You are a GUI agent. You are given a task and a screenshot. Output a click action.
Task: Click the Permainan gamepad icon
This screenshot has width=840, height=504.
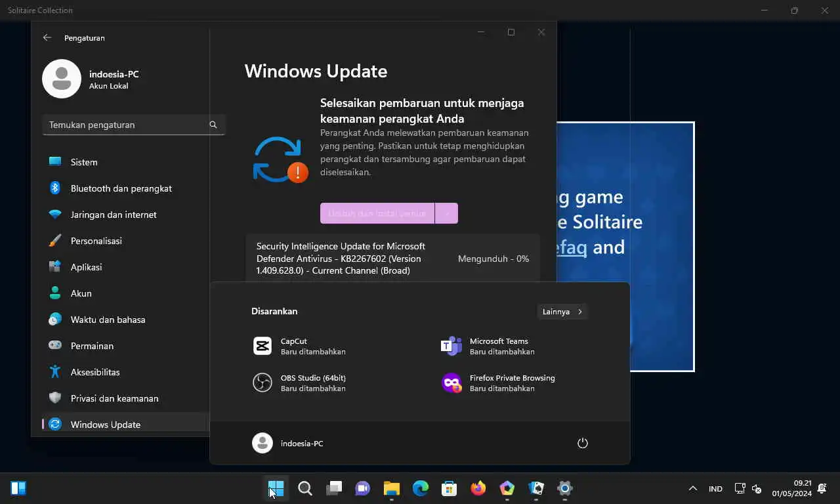tap(55, 346)
